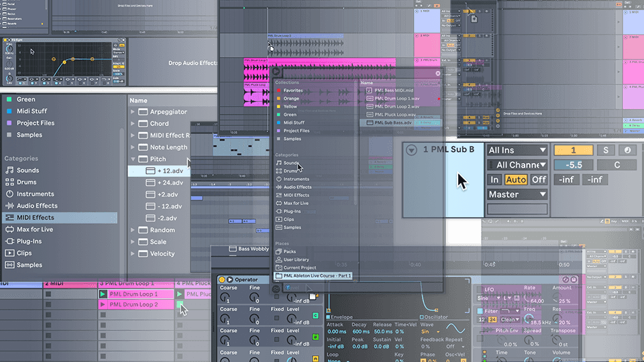644x362 pixels.
Task: Click the Audio Effects waveform icon in the large browser
Action: pyautogui.click(x=9, y=206)
